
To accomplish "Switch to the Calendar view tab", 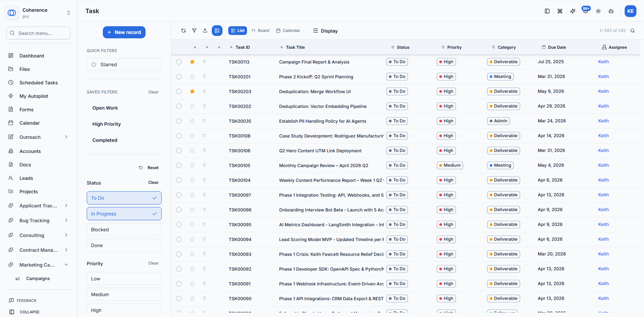I will (288, 31).
